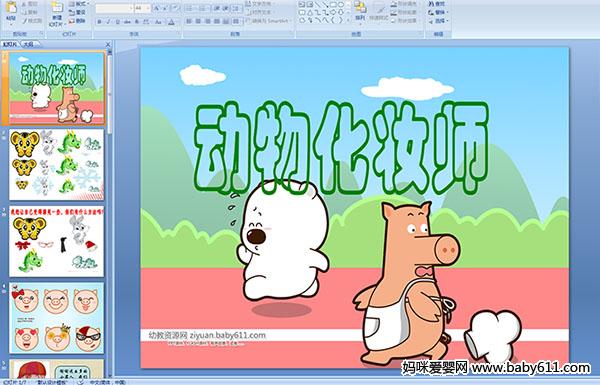Toggle bold text formatting
Screen dimensions: 600x385
coord(99,22)
